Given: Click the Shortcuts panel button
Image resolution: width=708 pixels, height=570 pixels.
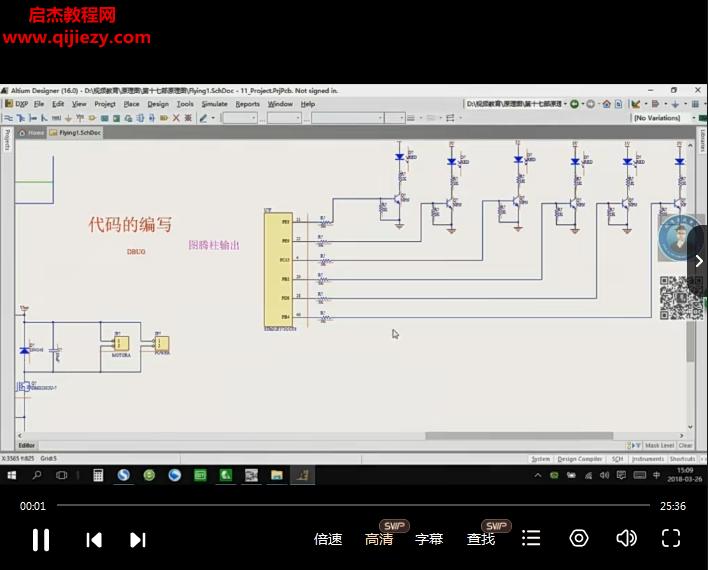Looking at the screenshot, I should point(682,459).
